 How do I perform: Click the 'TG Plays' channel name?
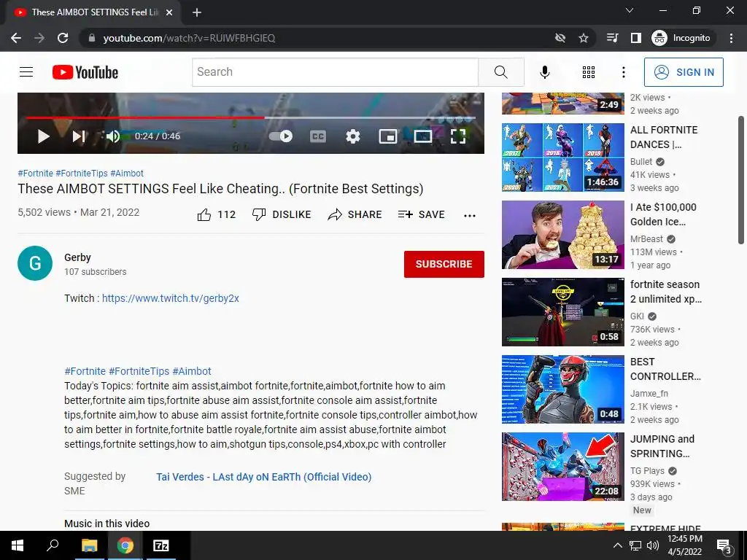647,471
